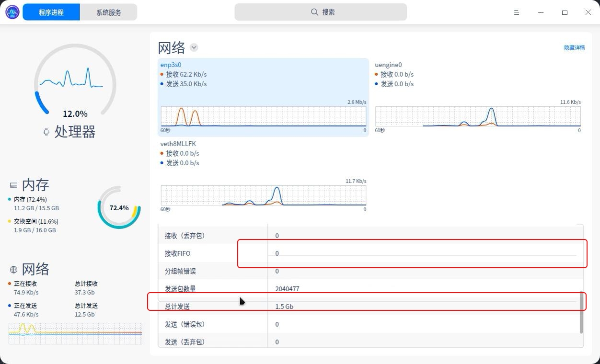600x364 pixels.
Task: Click the globe icon beside 网络
Action: pyautogui.click(x=13, y=270)
